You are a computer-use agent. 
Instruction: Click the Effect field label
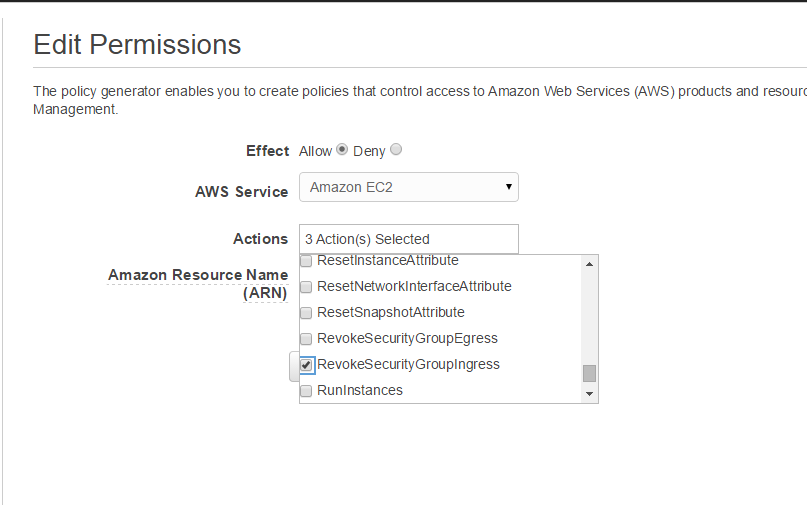[267, 151]
